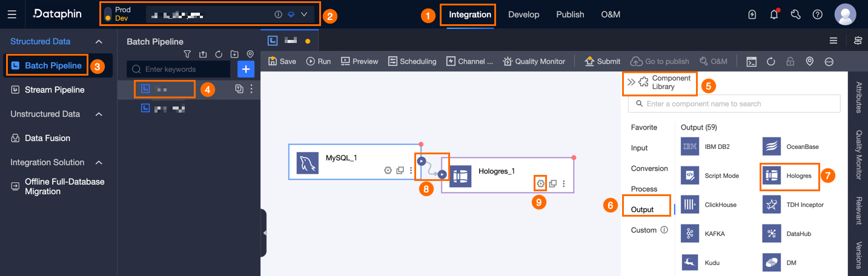The height and width of the screenshot is (276, 868).
Task: Click the notification bell icon
Action: click(774, 15)
